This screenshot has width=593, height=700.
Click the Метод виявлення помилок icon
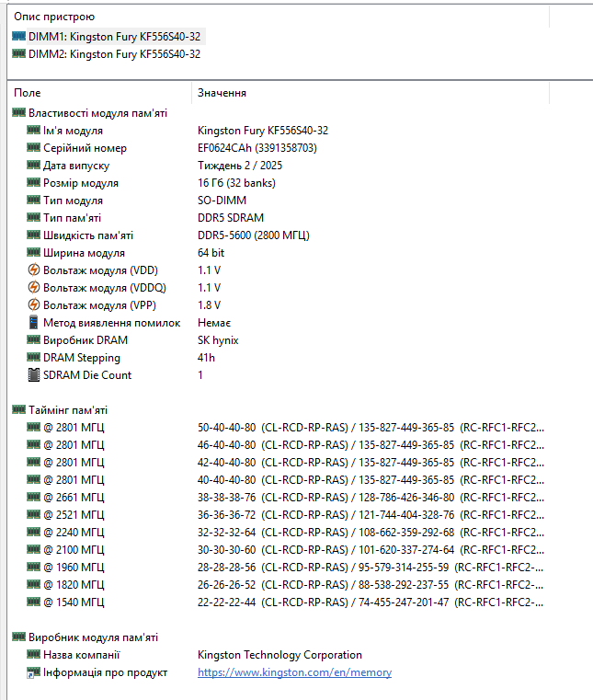point(34,323)
